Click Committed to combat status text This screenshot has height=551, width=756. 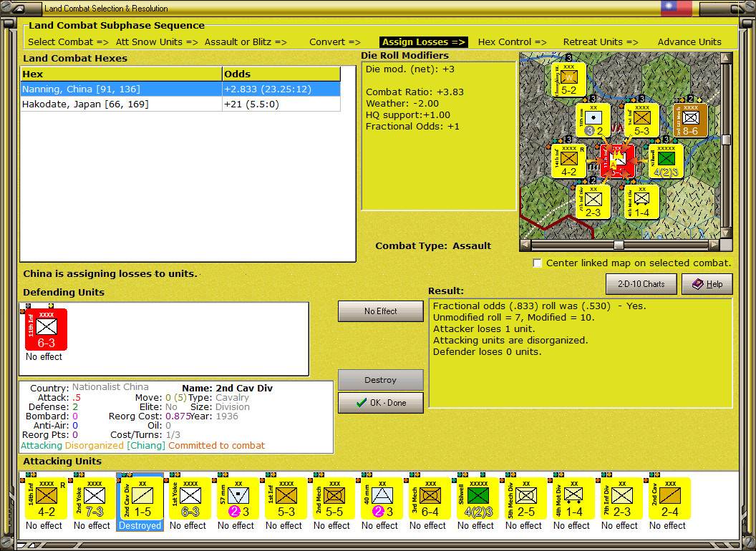[x=216, y=445]
